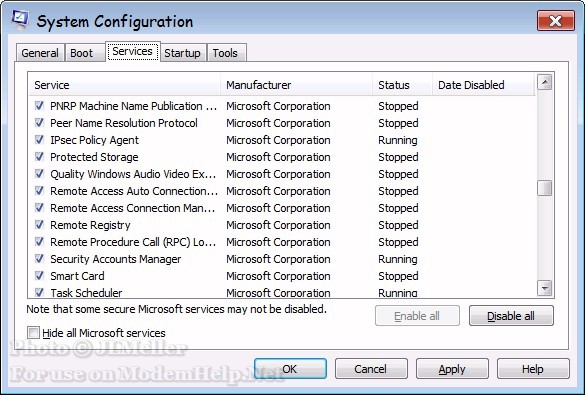The width and height of the screenshot is (585, 395).
Task: Click Running status of Security Accounts Manager
Action: pyautogui.click(x=398, y=259)
